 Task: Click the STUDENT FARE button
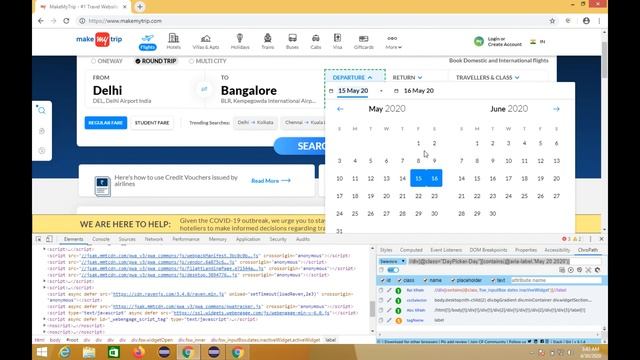(152, 123)
